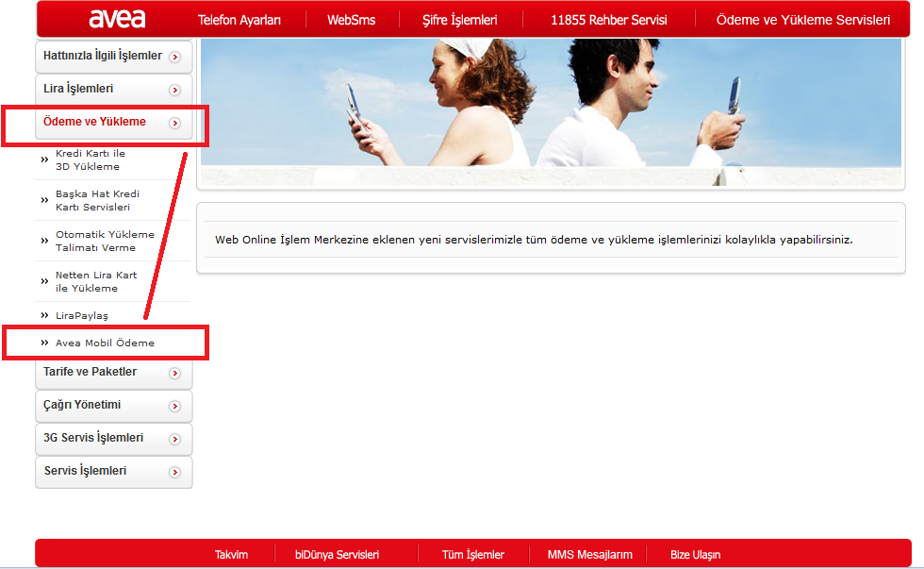Click the avea logo
This screenshot has width=924, height=569.
pos(116,19)
